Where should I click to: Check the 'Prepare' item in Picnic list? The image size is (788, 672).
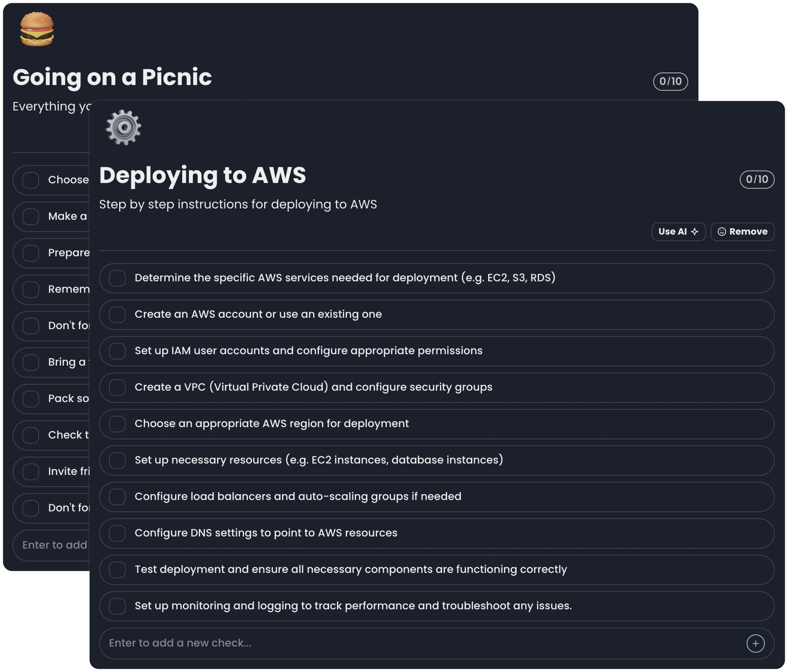pos(30,253)
